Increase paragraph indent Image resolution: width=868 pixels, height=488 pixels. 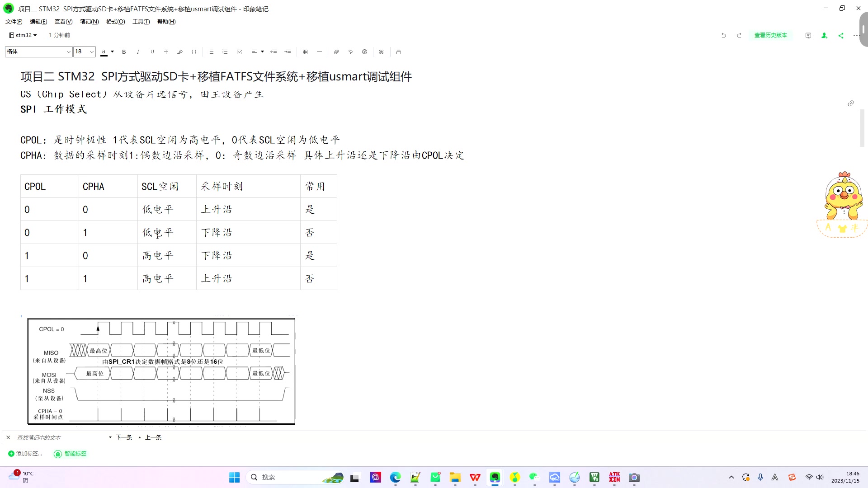[x=288, y=52]
